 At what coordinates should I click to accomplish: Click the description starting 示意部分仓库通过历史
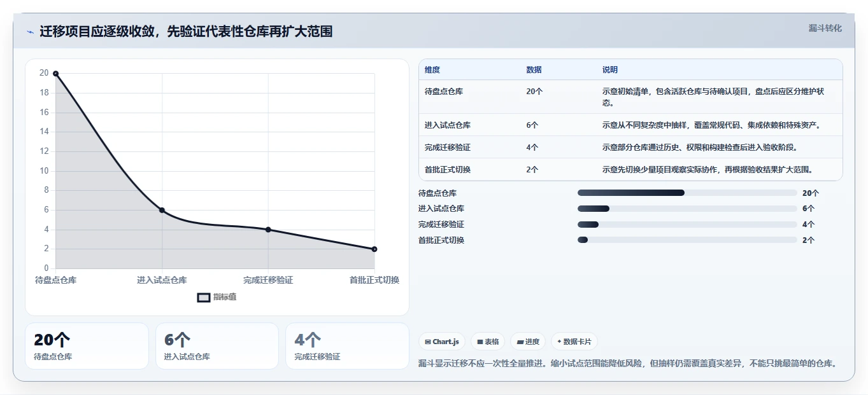(x=700, y=148)
